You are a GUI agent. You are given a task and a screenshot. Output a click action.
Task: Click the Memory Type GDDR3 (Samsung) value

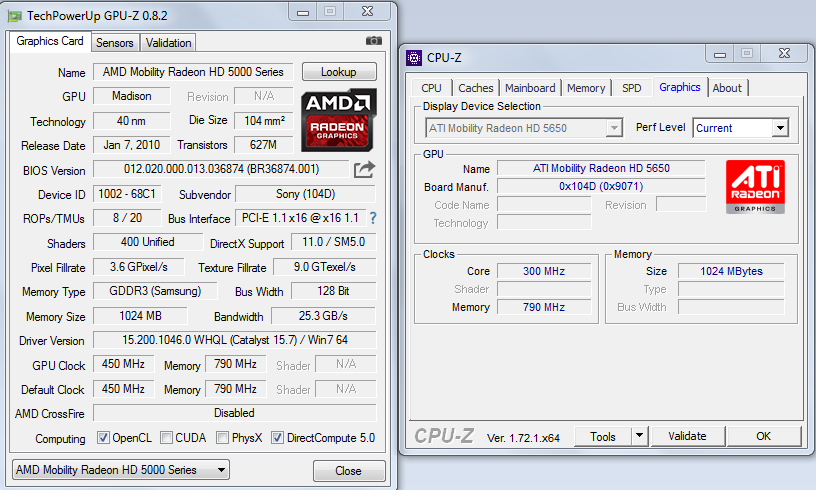pyautogui.click(x=155, y=291)
